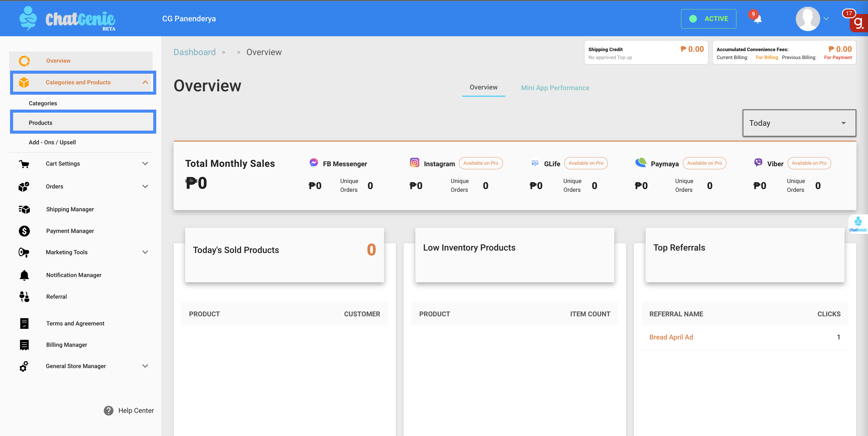
Task: Open Payment Manager from the sidebar
Action: point(70,231)
